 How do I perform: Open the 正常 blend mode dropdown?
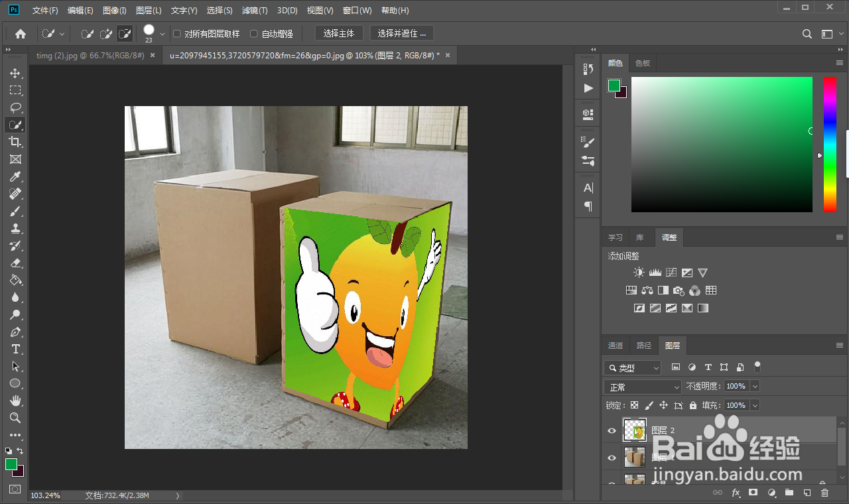(x=643, y=387)
